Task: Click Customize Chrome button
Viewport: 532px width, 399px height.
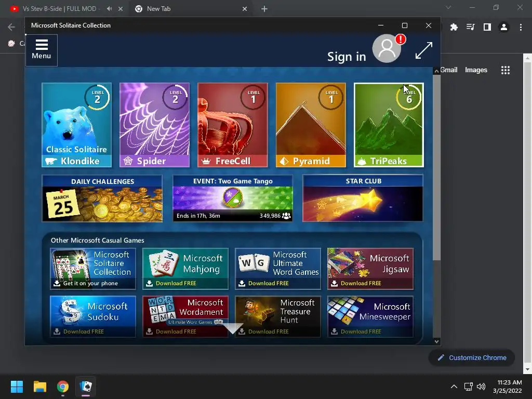Action: point(472,357)
